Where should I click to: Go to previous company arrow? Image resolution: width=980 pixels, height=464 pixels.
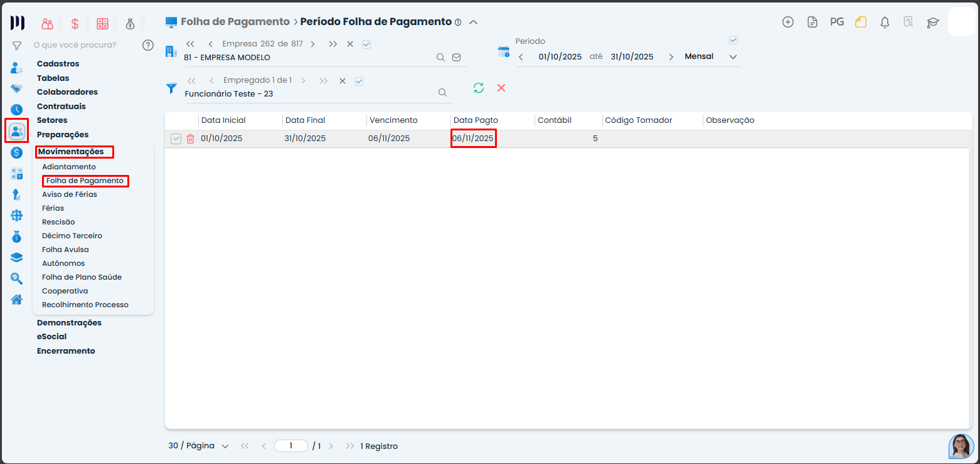[x=210, y=44]
